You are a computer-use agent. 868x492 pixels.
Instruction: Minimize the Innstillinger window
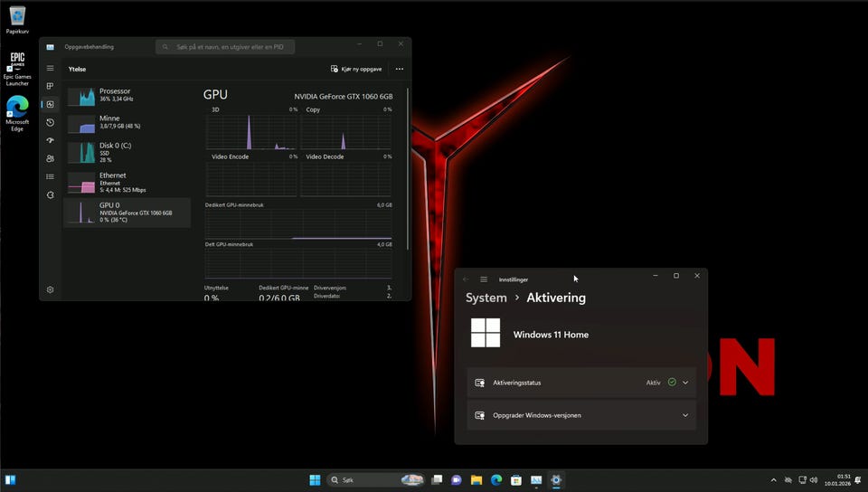[x=656, y=276]
